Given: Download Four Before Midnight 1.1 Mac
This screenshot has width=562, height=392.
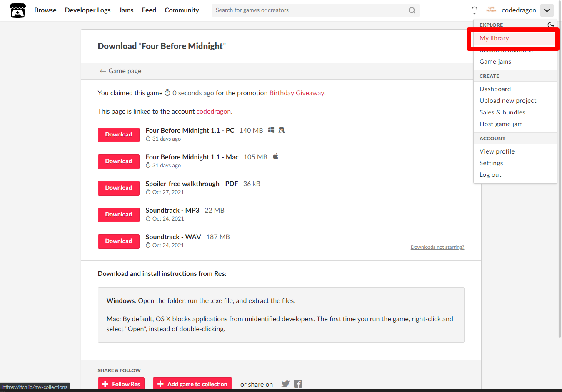Looking at the screenshot, I should [x=119, y=161].
